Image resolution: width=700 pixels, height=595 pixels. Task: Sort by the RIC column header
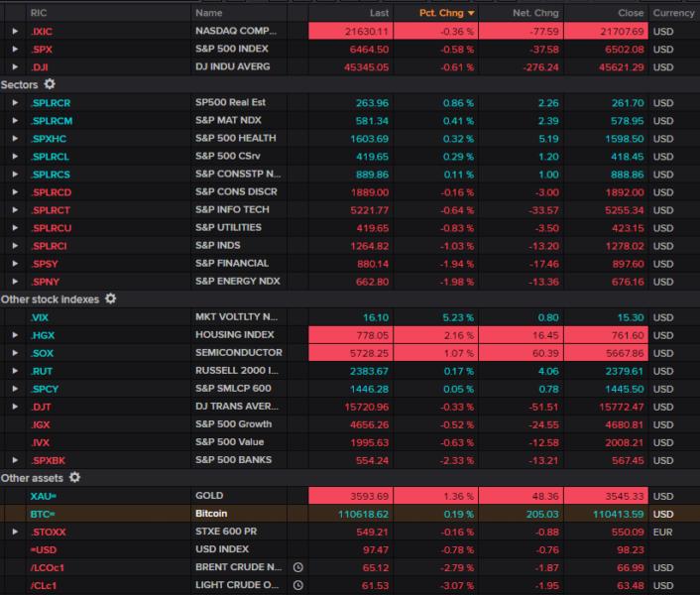[39, 13]
